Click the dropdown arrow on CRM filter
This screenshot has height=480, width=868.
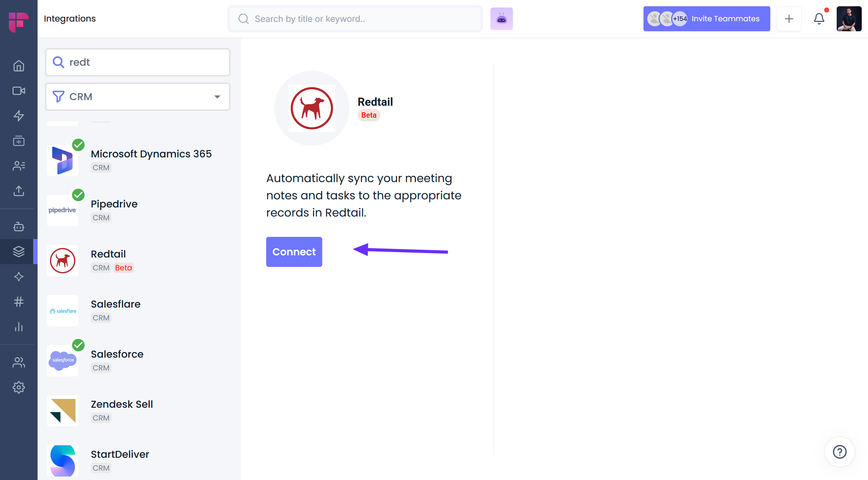(x=217, y=97)
